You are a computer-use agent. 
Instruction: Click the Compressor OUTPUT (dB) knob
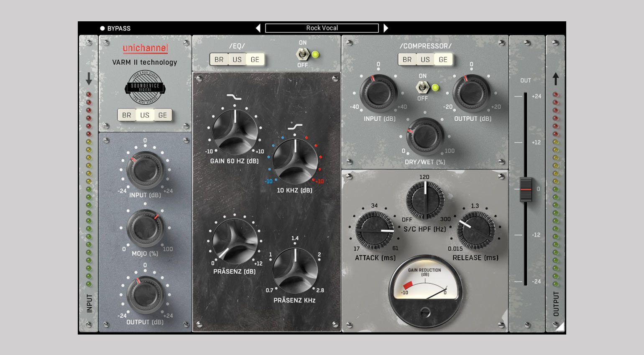tap(472, 93)
